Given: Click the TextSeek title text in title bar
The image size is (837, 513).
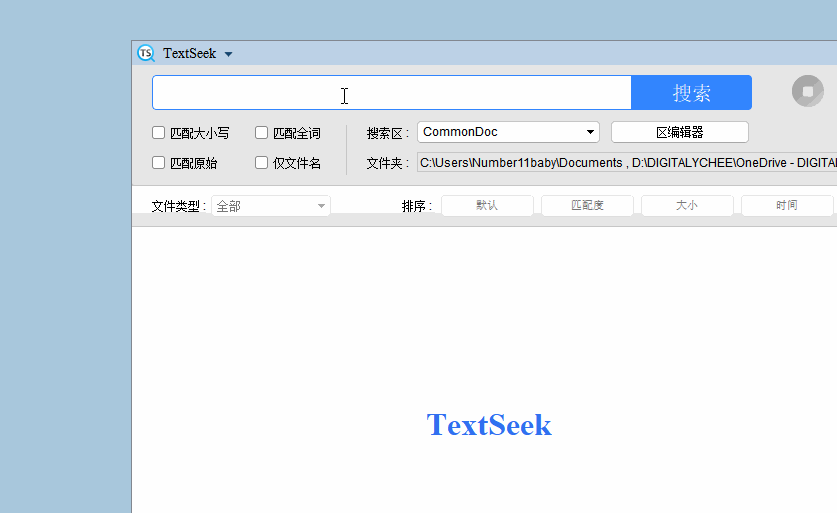Looking at the screenshot, I should [189, 53].
